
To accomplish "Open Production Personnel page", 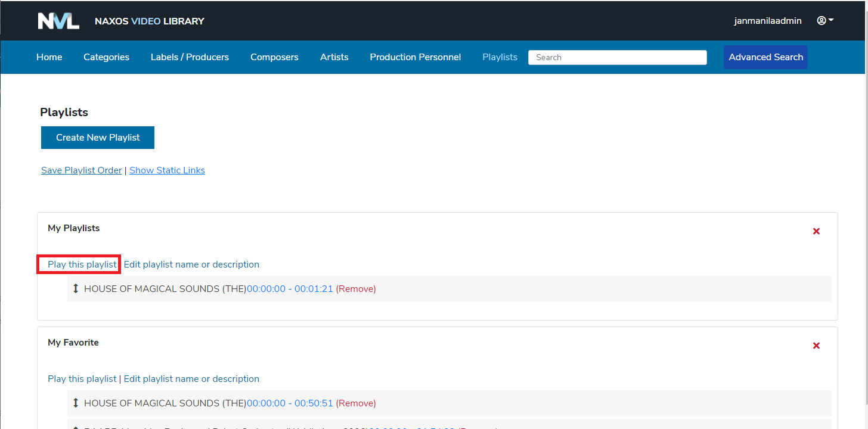I will (x=415, y=57).
